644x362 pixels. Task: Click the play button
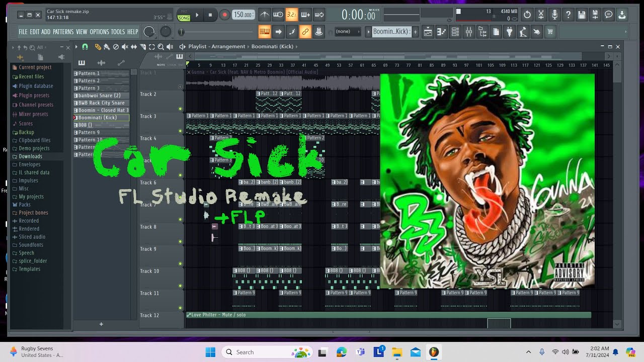click(x=197, y=15)
